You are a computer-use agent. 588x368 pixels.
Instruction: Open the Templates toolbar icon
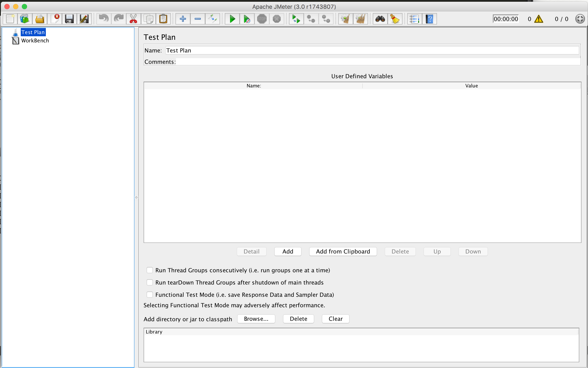[25, 19]
